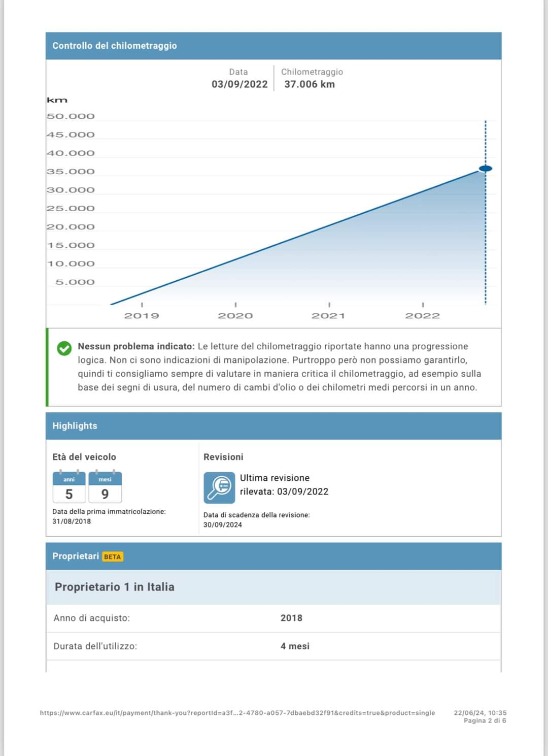Image resolution: width=548 pixels, height=756 pixels.
Task: Select the blue data point on chart
Action: [486, 169]
